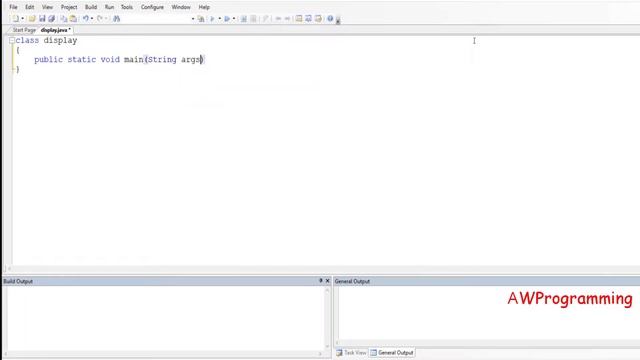Click the Find in Files icon
The width and height of the screenshot is (640, 360).
[201, 19]
